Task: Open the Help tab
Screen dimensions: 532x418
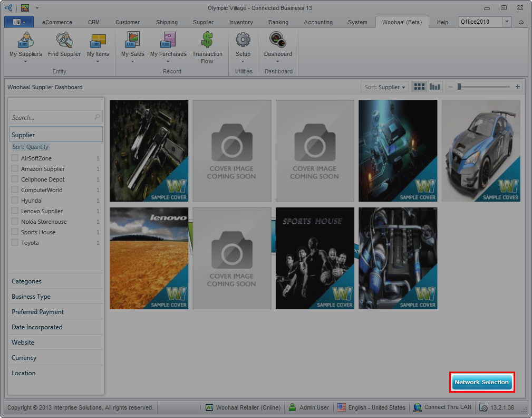Action: tap(442, 22)
